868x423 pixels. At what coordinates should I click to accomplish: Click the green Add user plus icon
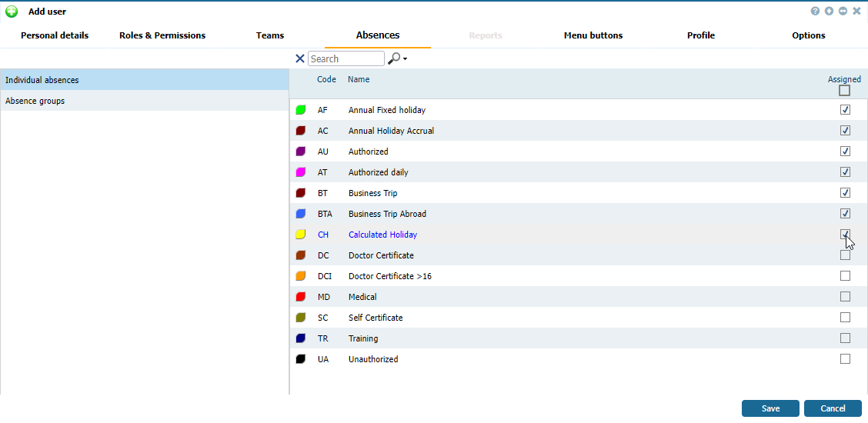[x=12, y=12]
